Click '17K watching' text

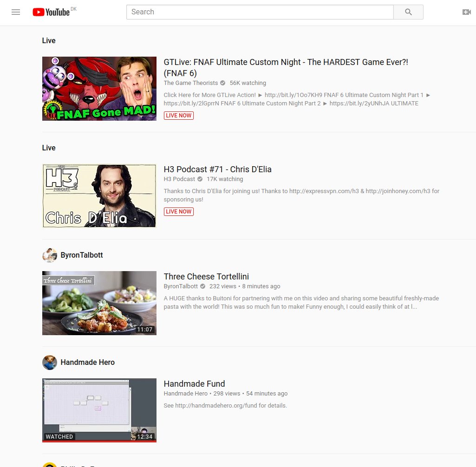pyautogui.click(x=225, y=179)
